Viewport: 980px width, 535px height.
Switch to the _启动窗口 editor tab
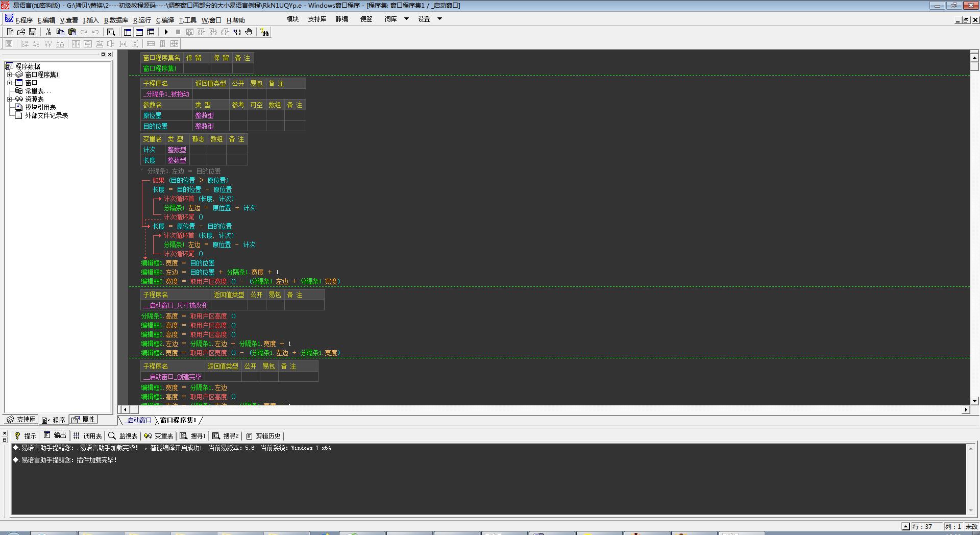[x=138, y=420]
